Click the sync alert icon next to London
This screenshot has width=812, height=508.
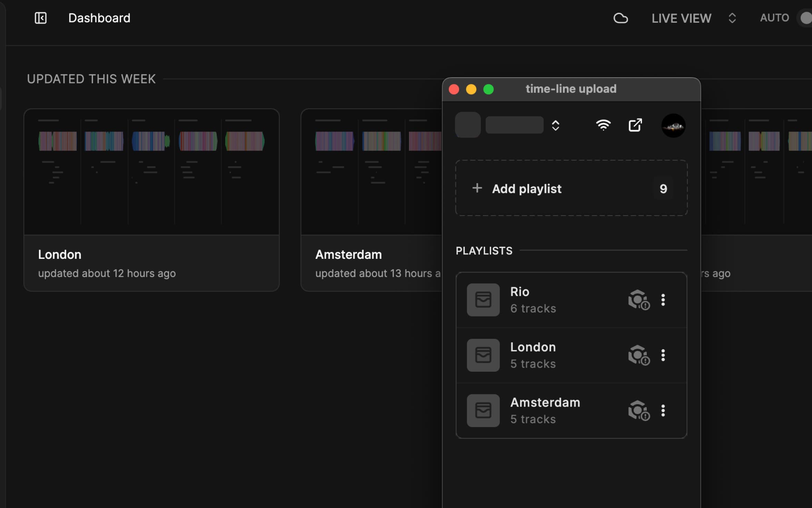coord(639,355)
